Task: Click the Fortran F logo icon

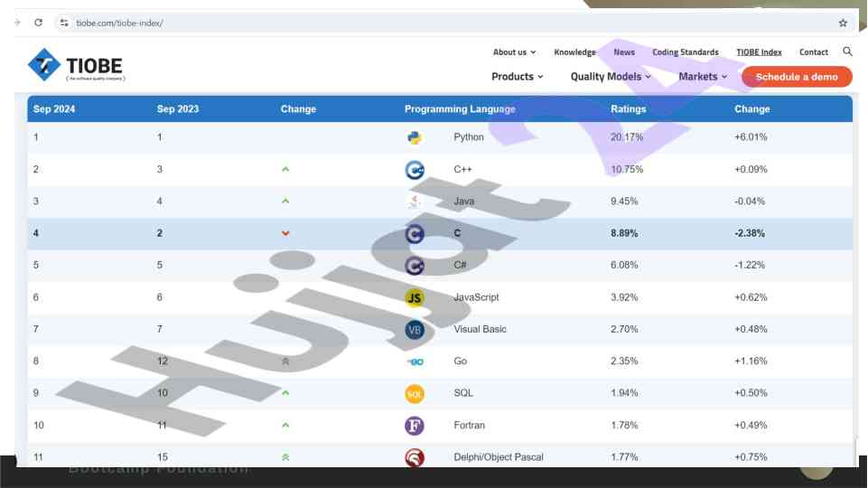Action: pyautogui.click(x=415, y=426)
